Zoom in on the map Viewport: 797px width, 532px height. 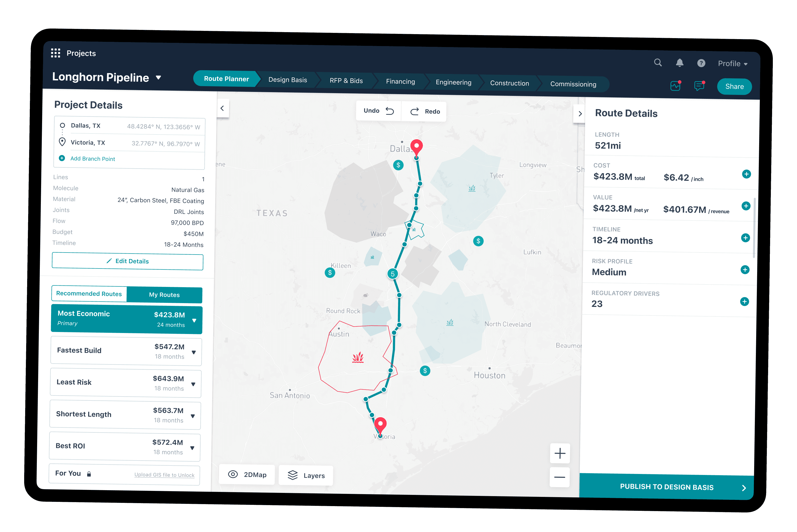click(x=560, y=453)
